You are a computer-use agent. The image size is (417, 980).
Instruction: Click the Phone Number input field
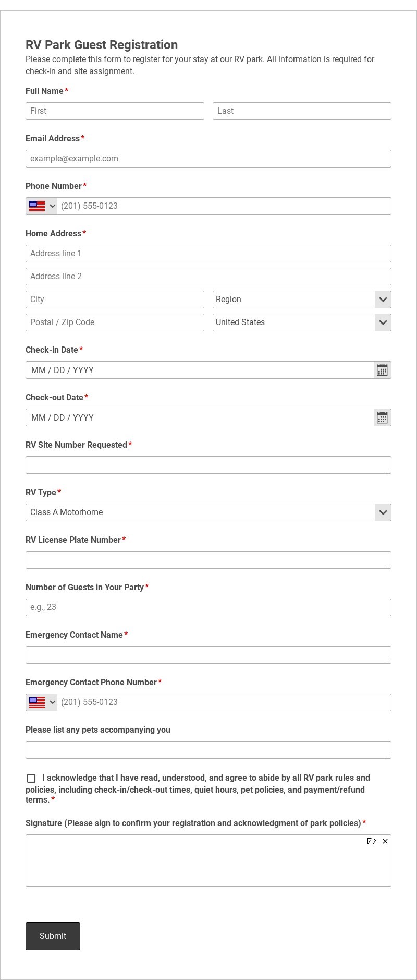tap(224, 206)
